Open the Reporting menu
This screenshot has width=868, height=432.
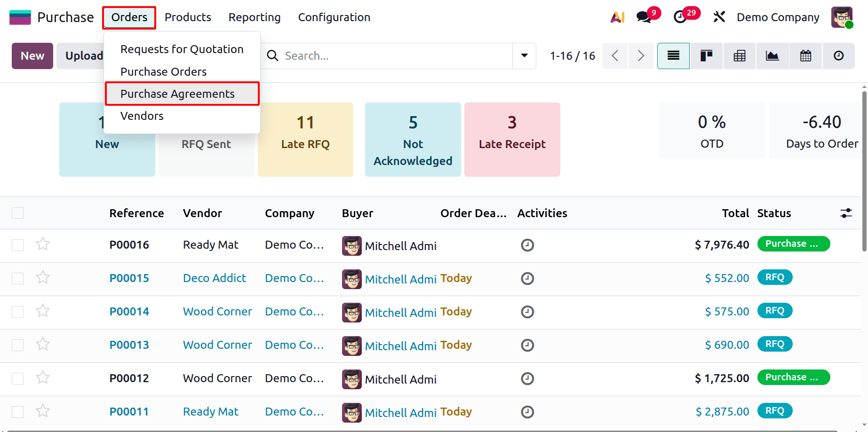coord(254,17)
